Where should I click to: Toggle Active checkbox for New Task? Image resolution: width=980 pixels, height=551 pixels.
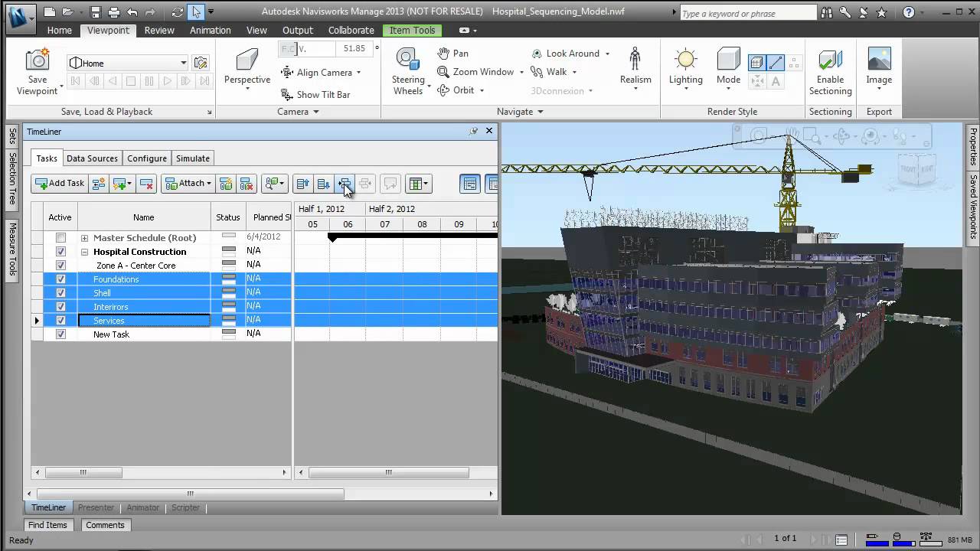pos(60,334)
